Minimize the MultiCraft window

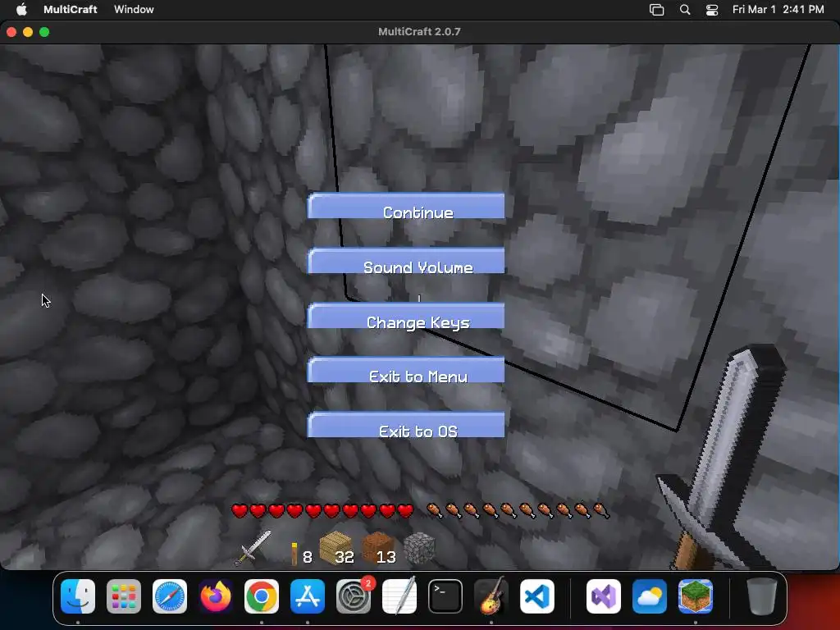point(28,32)
